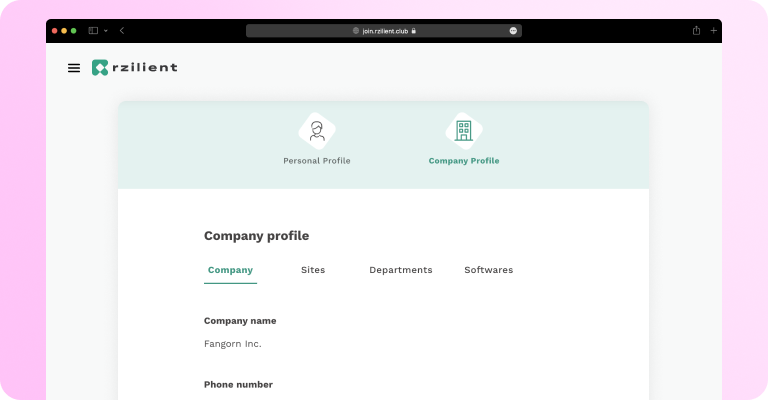Open a new browser tab with plus icon
Viewport: 768px width, 400px height.
[714, 30]
